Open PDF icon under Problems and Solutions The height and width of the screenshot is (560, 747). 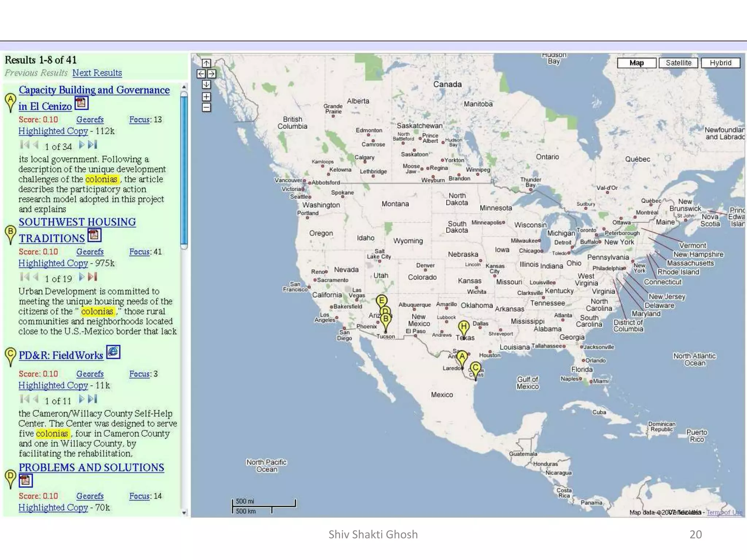(26, 480)
